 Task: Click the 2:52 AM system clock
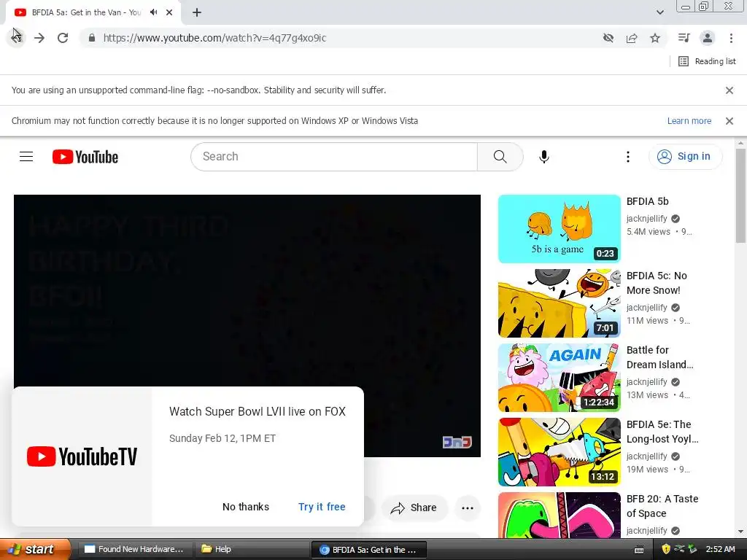click(720, 549)
